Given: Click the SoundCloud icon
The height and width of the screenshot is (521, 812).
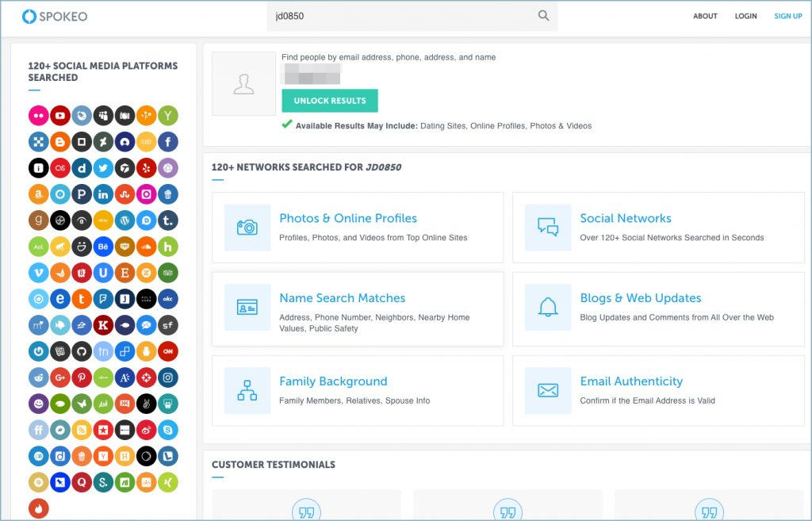Looking at the screenshot, I should [146, 247].
